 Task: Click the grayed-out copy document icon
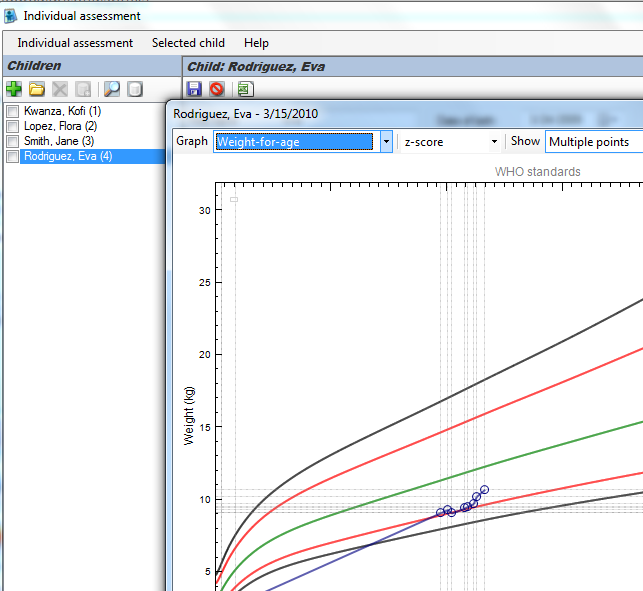[x=83, y=89]
